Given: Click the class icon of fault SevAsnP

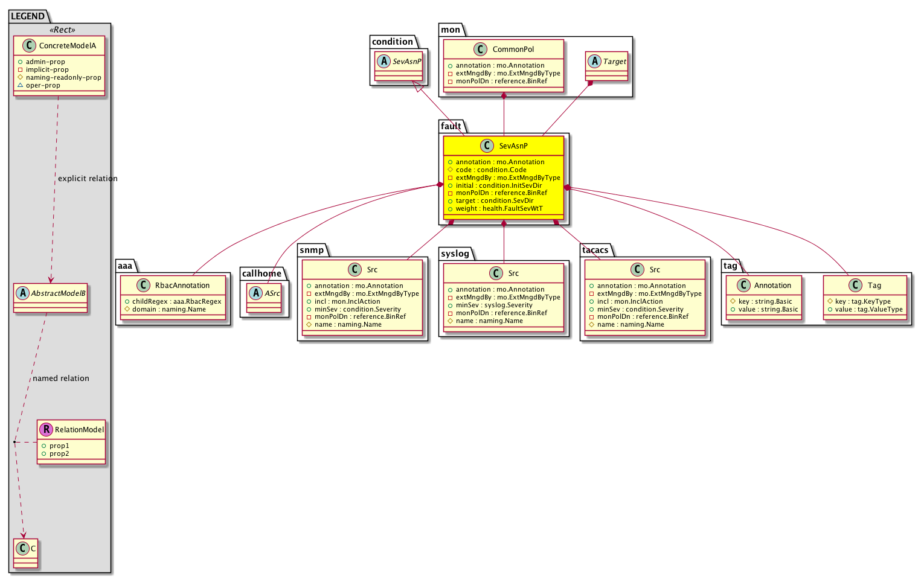Looking at the screenshot, I should (487, 146).
